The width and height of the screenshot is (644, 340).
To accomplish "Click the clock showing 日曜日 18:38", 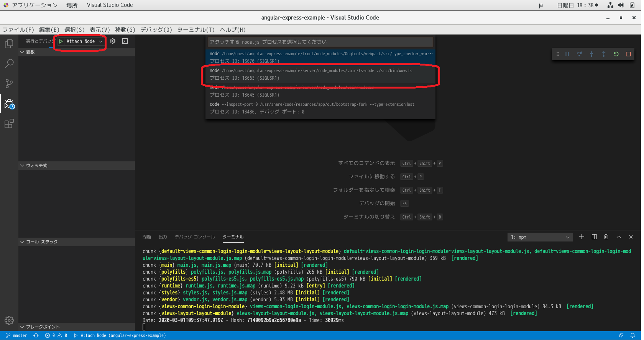I will point(577,5).
